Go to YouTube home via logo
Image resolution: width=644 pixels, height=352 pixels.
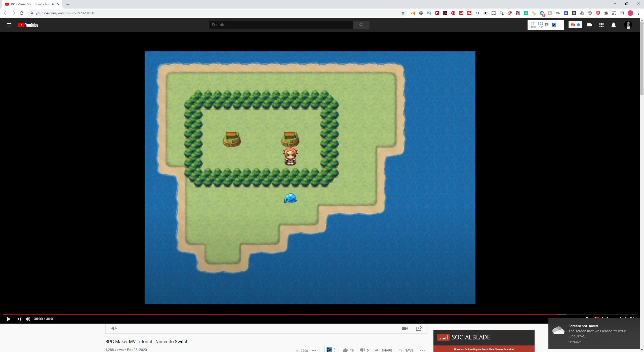[28, 25]
